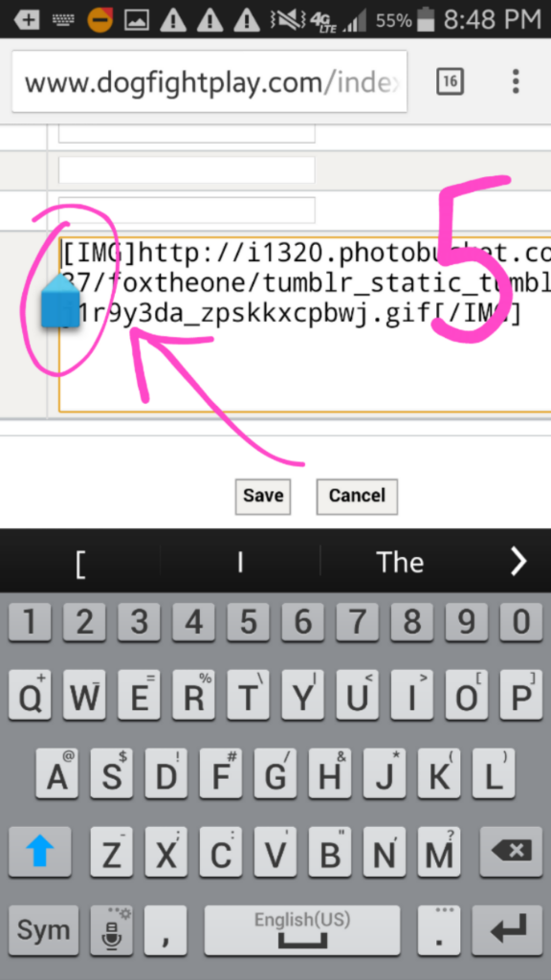The image size is (551, 980).
Task: Toggle the blue Shift arrow key
Action: click(x=40, y=851)
